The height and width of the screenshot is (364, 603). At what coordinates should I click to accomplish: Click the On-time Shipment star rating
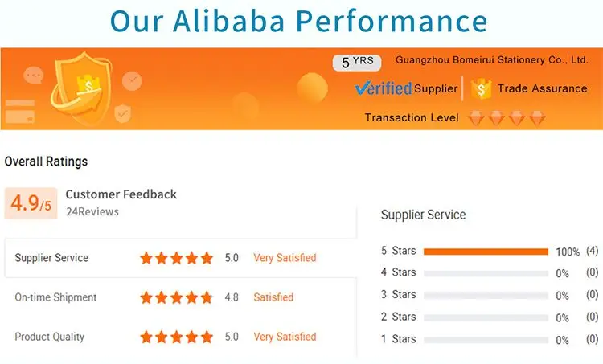coord(176,297)
